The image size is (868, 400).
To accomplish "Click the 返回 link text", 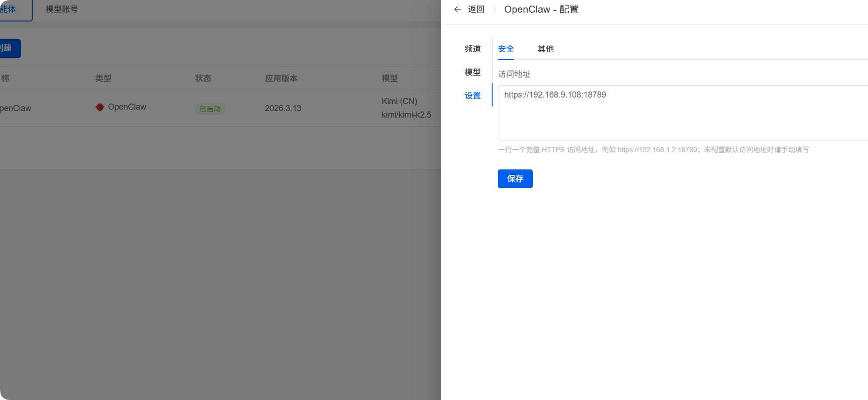I will [x=476, y=9].
